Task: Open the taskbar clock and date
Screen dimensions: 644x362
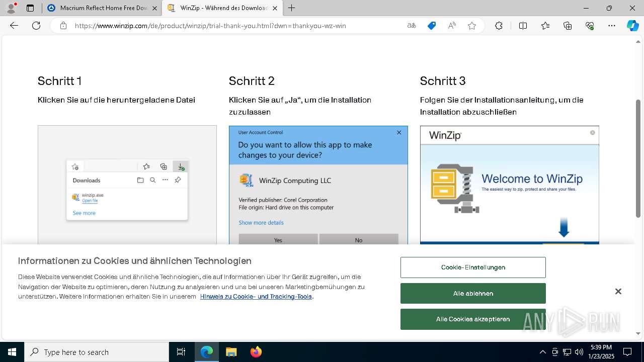Action: 601,352
